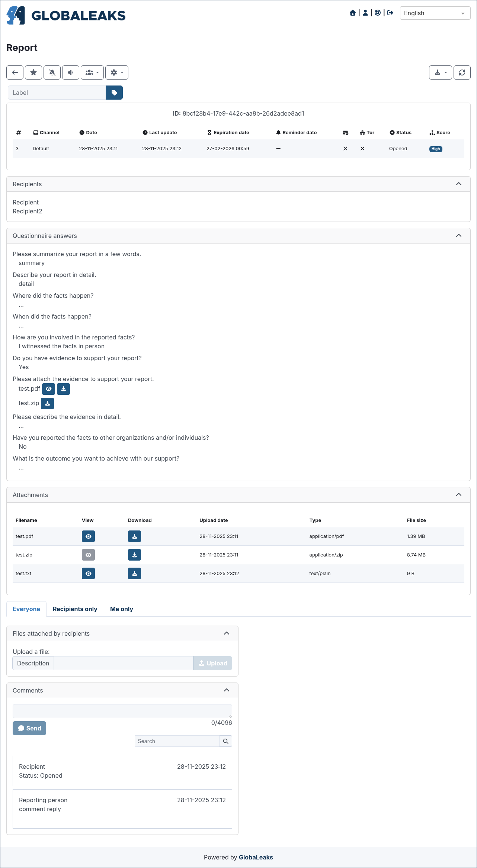Switch to Recipients only tab

click(75, 609)
